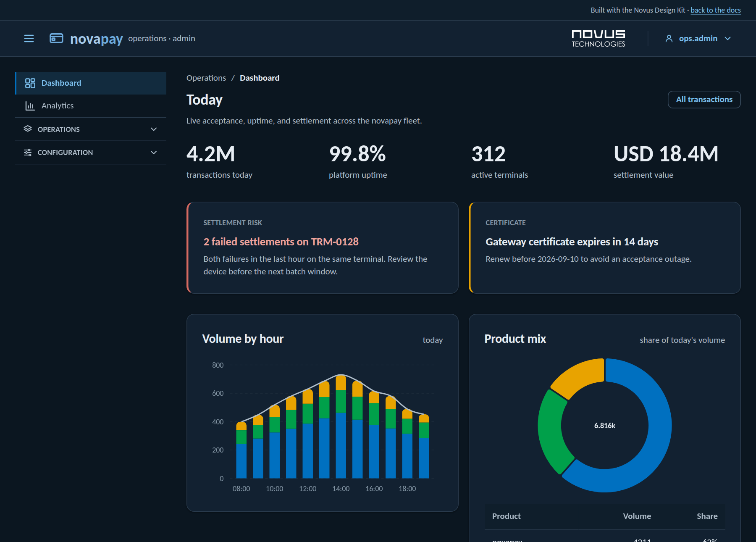Select the Dashboard sidebar item
This screenshot has width=756, height=542.
(x=91, y=83)
